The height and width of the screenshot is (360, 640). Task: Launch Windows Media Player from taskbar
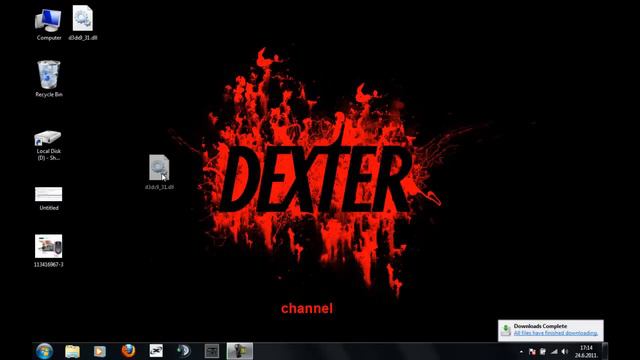[x=100, y=351]
